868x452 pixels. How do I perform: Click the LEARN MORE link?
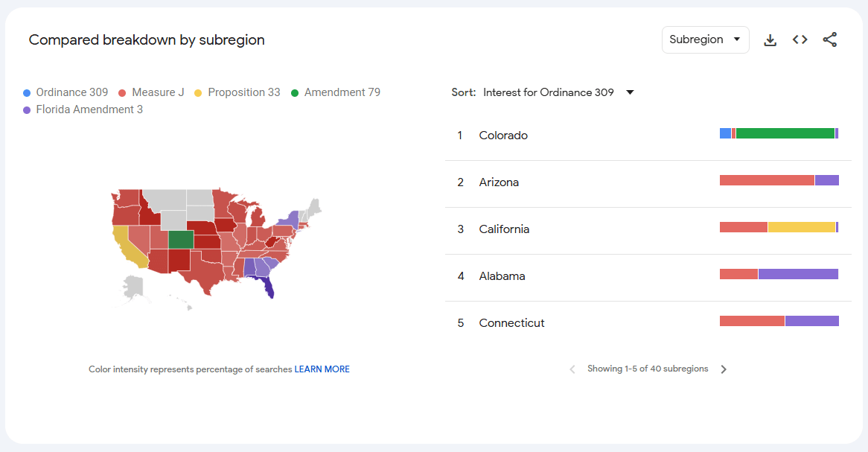(322, 369)
